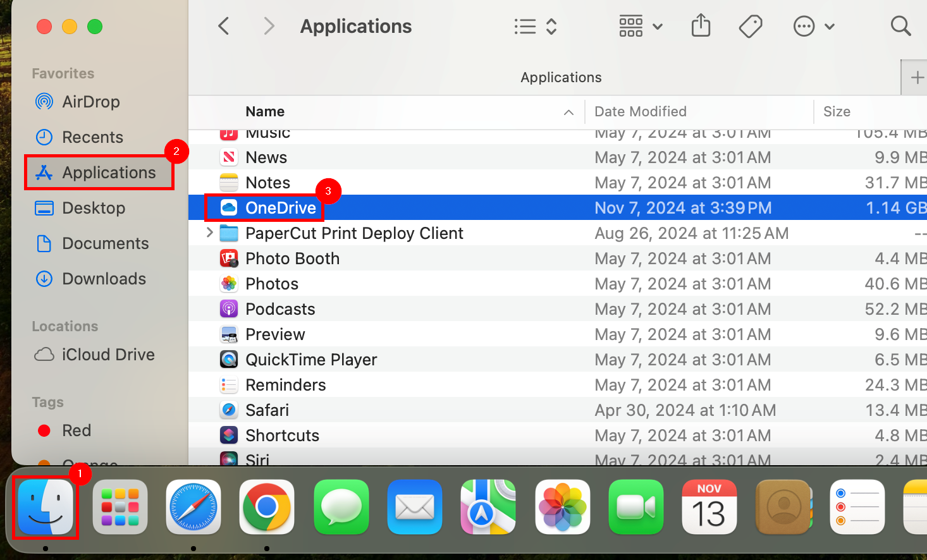Image resolution: width=927 pixels, height=560 pixels.
Task: Click the Edit Tags toolbar icon
Action: (x=751, y=27)
